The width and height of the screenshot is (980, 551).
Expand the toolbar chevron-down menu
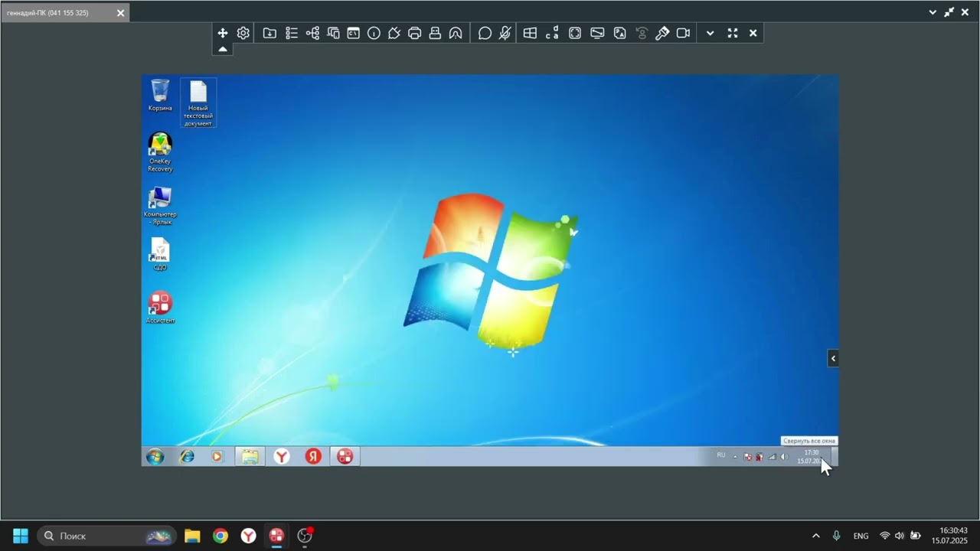pyautogui.click(x=710, y=33)
